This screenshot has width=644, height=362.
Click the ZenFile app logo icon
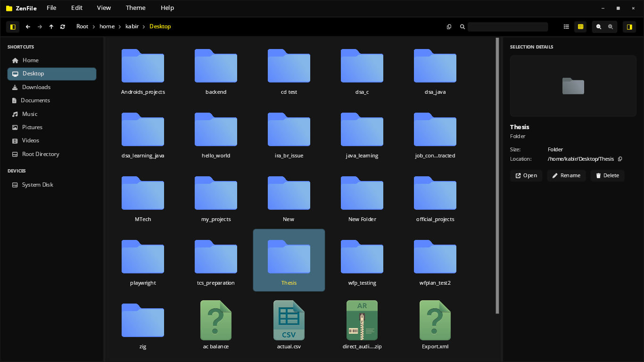tap(9, 8)
